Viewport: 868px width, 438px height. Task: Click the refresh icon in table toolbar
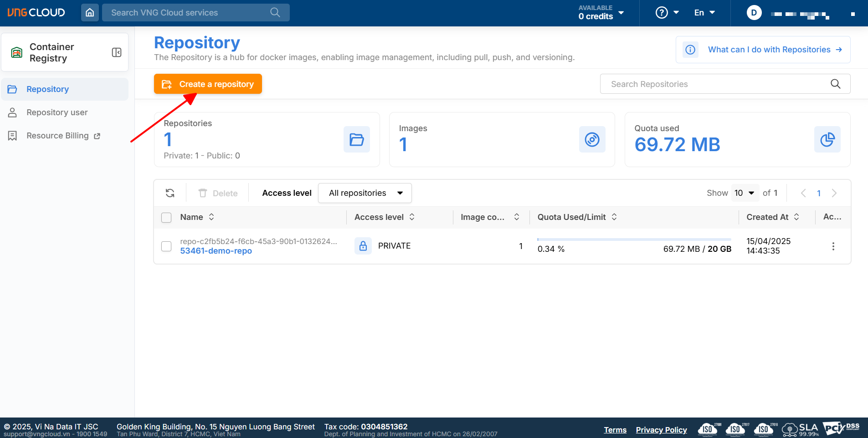coord(170,193)
